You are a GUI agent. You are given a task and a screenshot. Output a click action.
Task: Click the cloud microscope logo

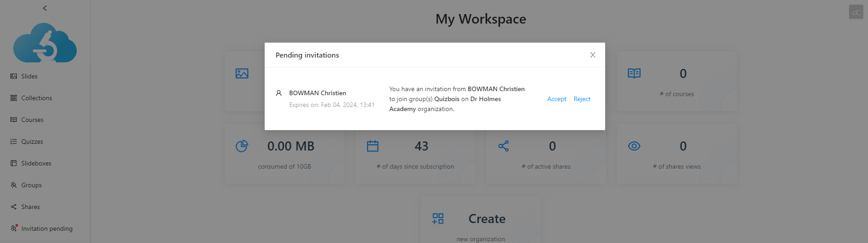(x=45, y=43)
